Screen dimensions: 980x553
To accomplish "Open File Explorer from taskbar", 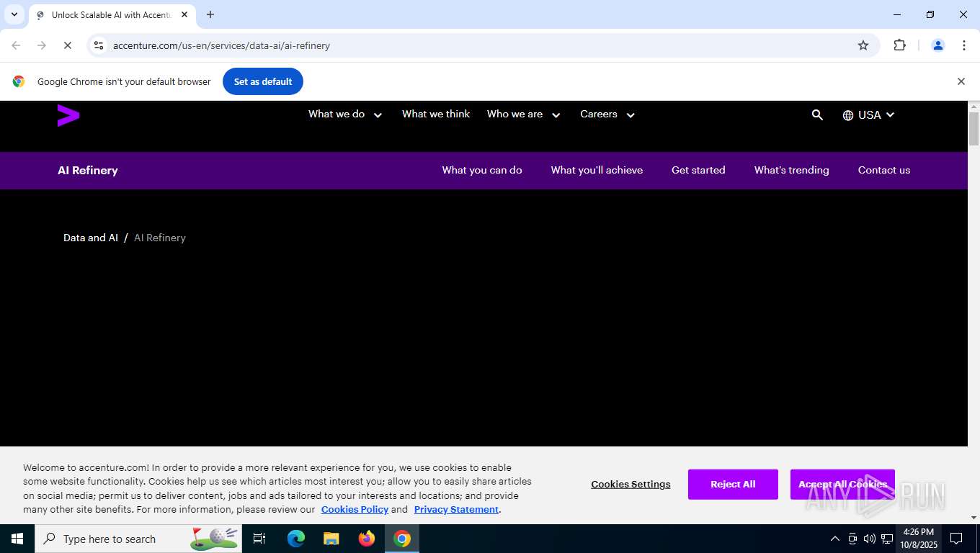I will 331,539.
